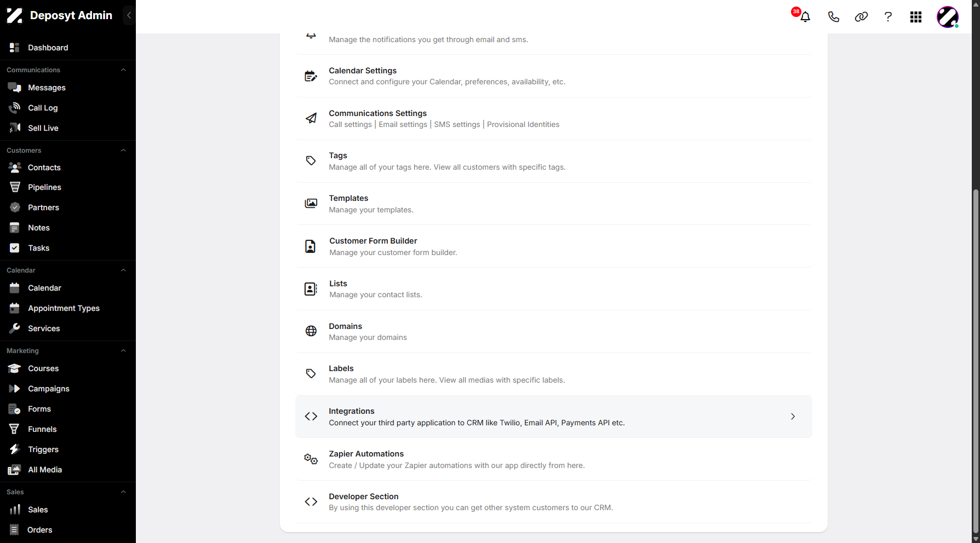The width and height of the screenshot is (980, 543).
Task: Click the Developer Section code icon
Action: click(x=311, y=501)
